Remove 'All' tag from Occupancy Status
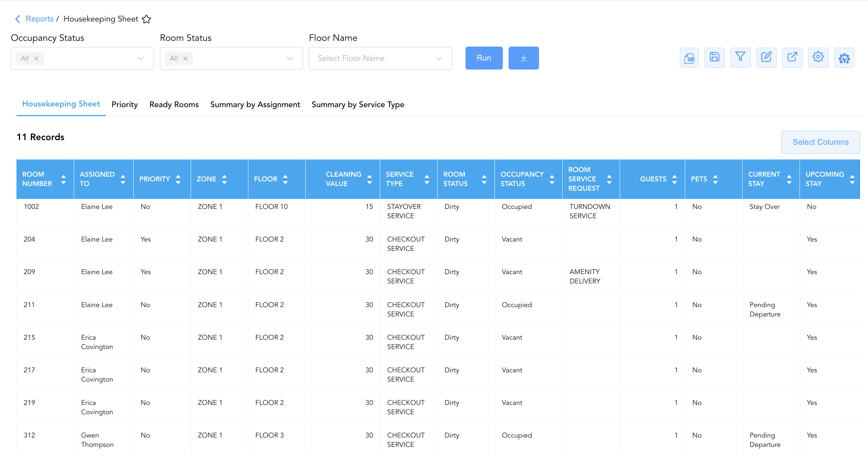Screen dimensions: 868x463 [36, 58]
